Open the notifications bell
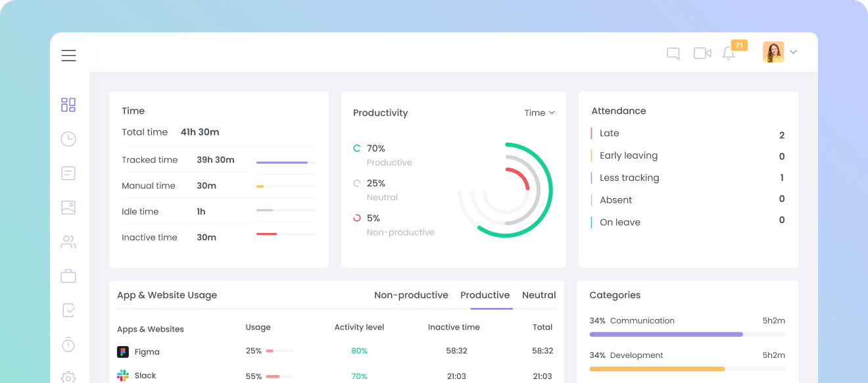This screenshot has height=383, width=868. (x=729, y=54)
